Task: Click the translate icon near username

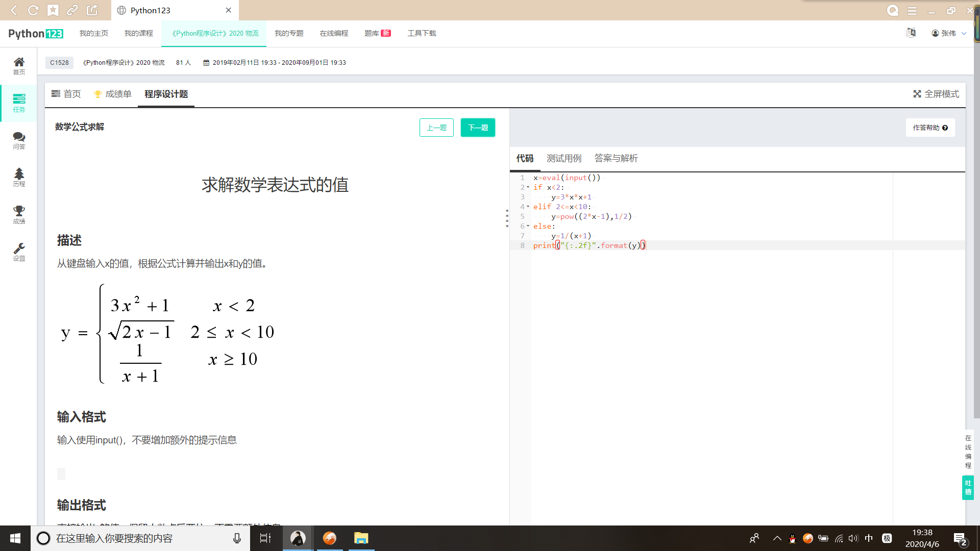Action: pos(911,33)
